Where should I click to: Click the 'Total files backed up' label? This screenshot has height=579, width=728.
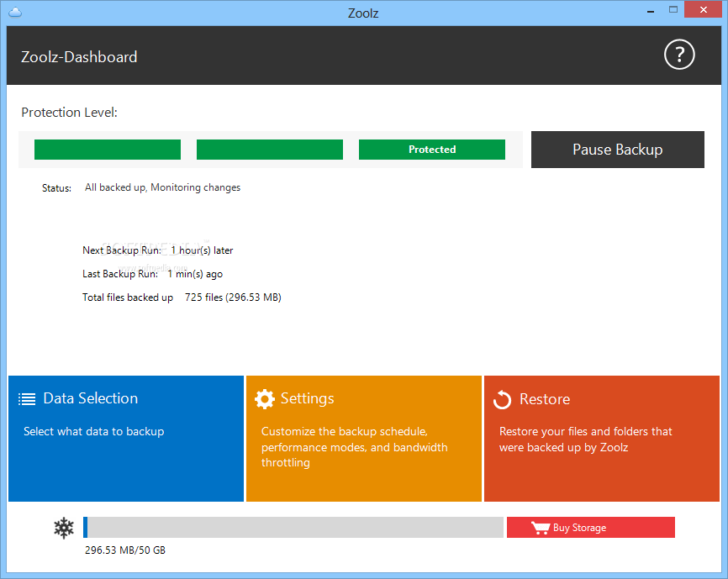coord(128,297)
